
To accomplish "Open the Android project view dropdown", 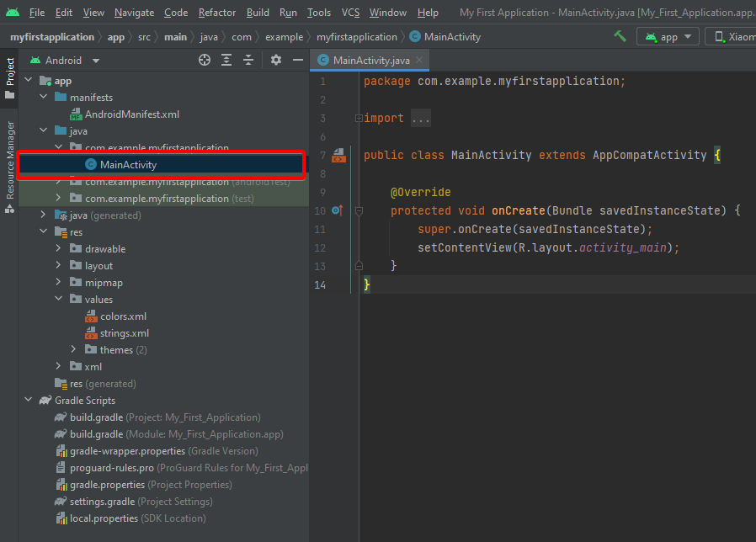I will (x=65, y=61).
